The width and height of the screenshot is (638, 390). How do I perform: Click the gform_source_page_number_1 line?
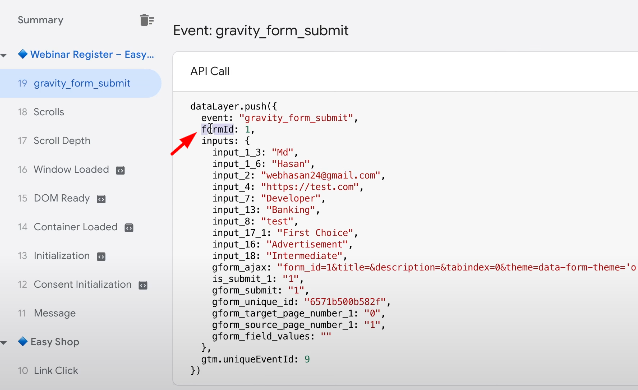(299, 325)
